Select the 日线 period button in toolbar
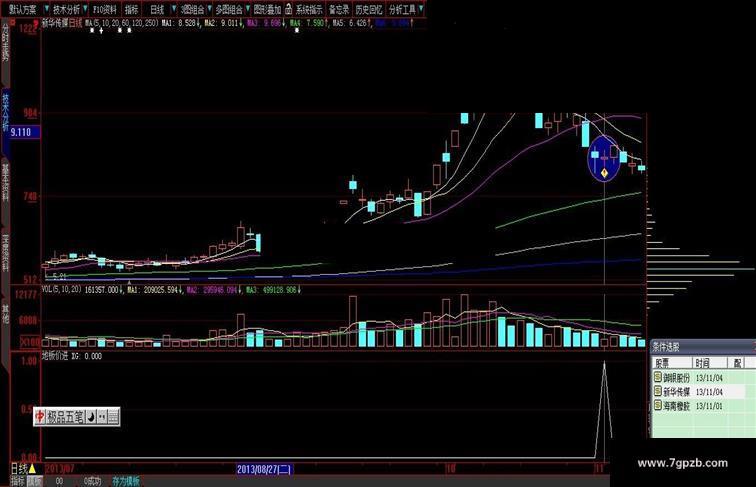 [x=157, y=9]
